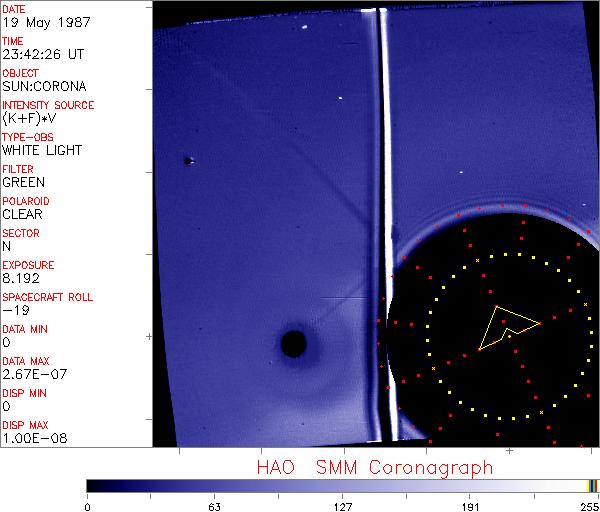Click the small dark dot in the upper-left image area

[187, 160]
